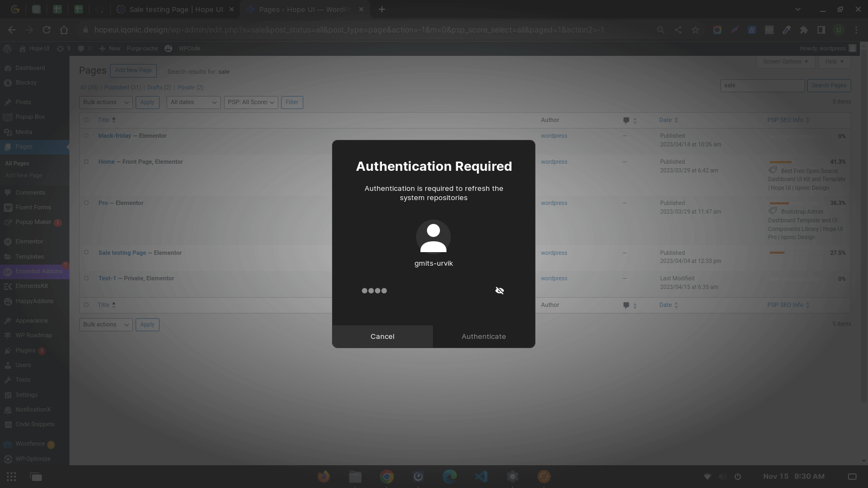Open the Nov 15 9:30 AM clock
Viewport: 868px width, 488px height.
[794, 477]
